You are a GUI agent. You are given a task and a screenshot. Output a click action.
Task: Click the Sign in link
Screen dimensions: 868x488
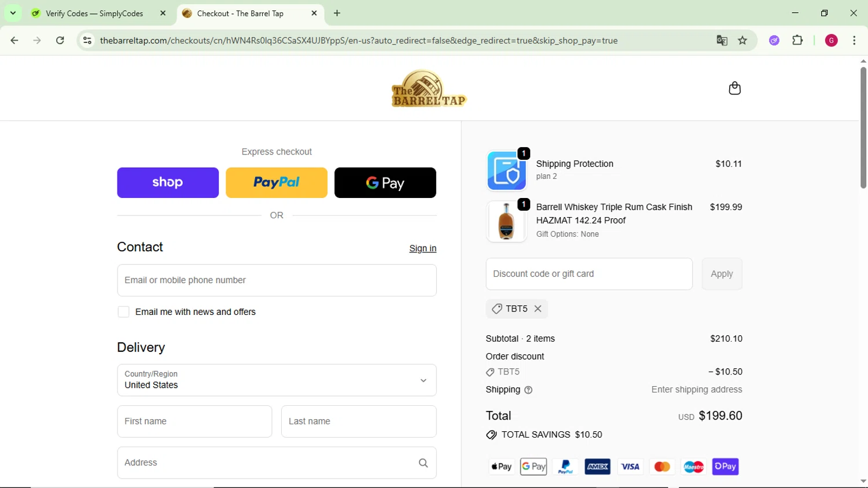point(422,248)
